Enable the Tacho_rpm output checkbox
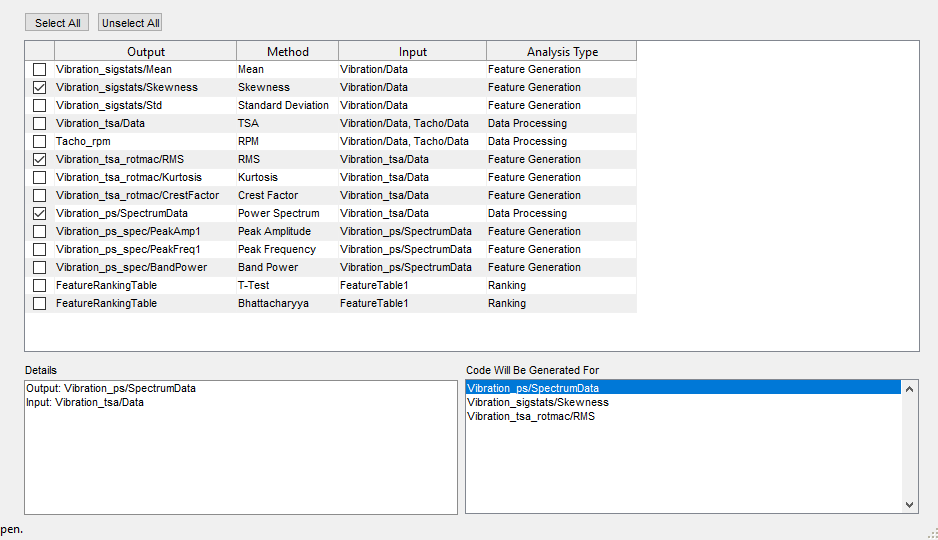The image size is (938, 540). coord(40,142)
